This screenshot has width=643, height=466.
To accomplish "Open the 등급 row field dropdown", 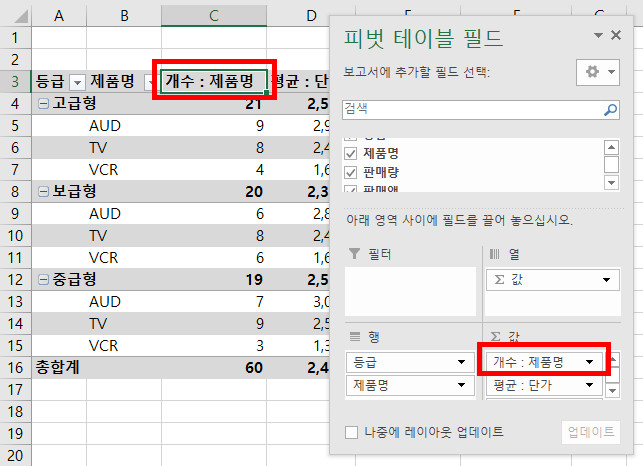I will (x=461, y=361).
